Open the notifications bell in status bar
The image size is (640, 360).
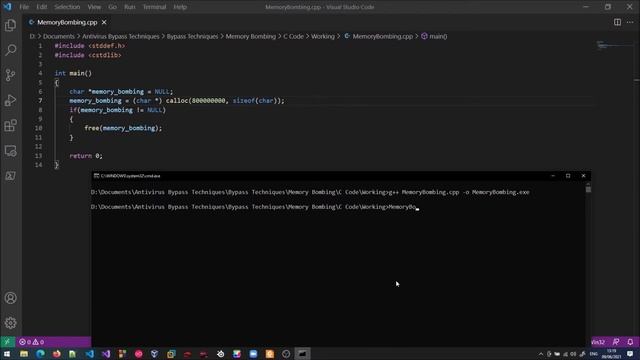(630, 342)
